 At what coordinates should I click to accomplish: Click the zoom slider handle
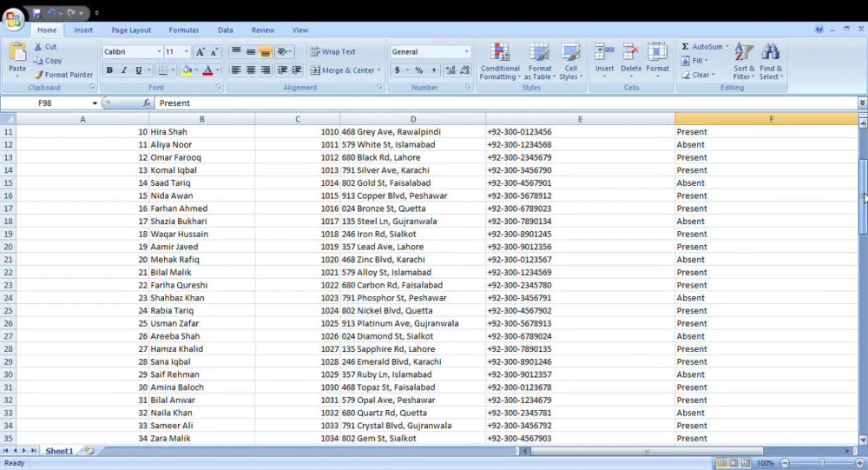tap(821, 463)
